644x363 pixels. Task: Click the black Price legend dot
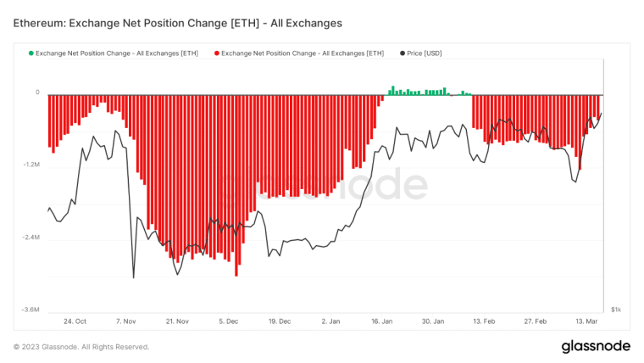(x=402, y=53)
